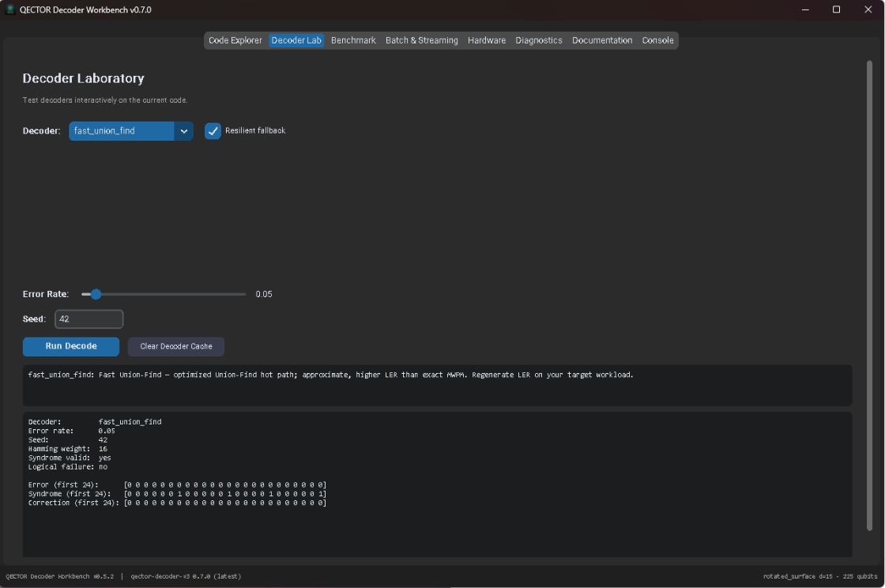Click the Correction (first 24) array row

(177, 503)
